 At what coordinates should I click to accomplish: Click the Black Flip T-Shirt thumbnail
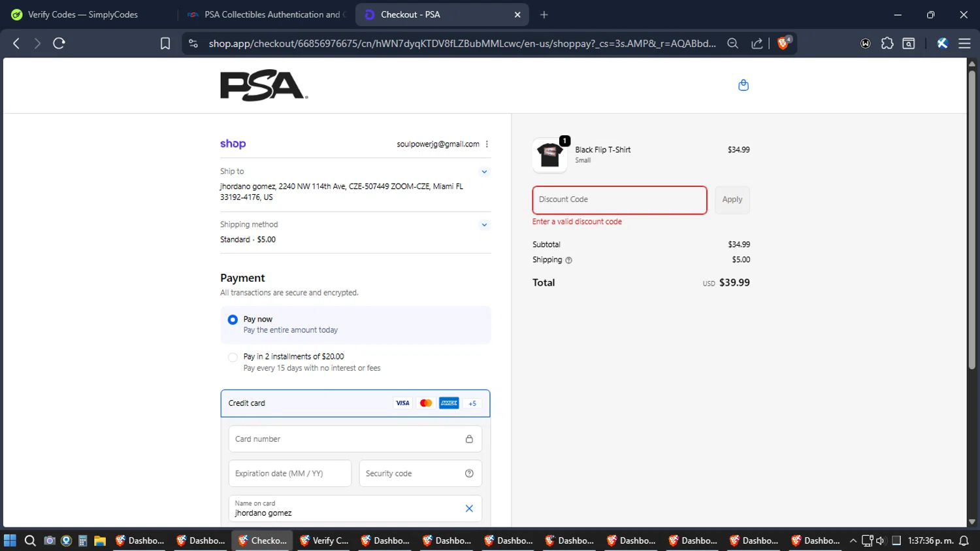coord(549,156)
